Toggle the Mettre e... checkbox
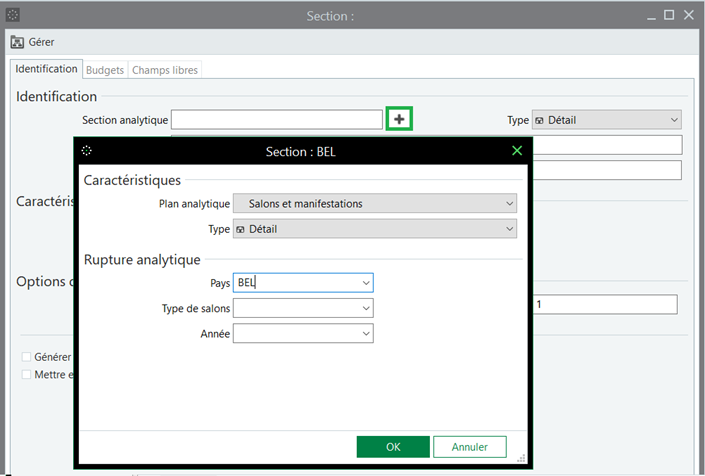 point(27,374)
